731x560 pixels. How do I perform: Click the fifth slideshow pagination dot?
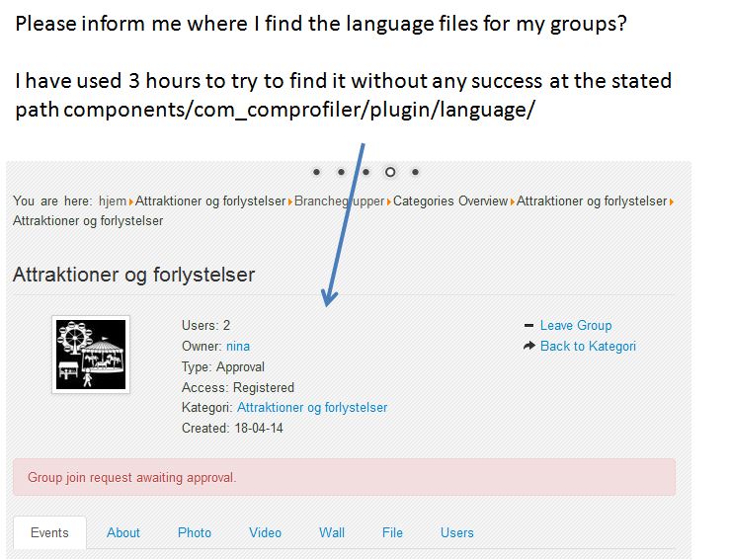click(x=415, y=172)
